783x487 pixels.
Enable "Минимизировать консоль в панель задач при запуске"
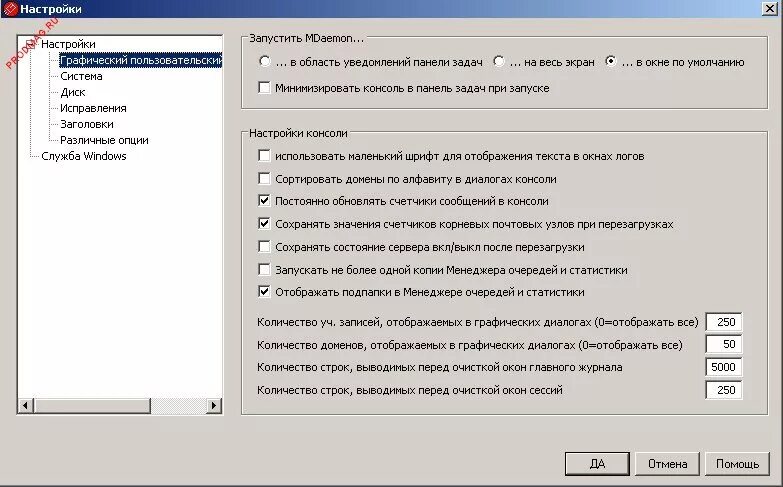[264, 87]
